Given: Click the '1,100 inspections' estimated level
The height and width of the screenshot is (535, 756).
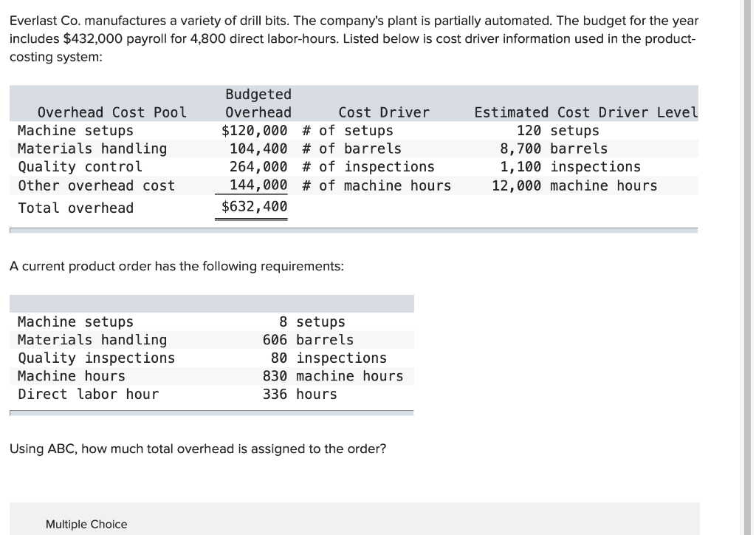Looking at the screenshot, I should [571, 167].
